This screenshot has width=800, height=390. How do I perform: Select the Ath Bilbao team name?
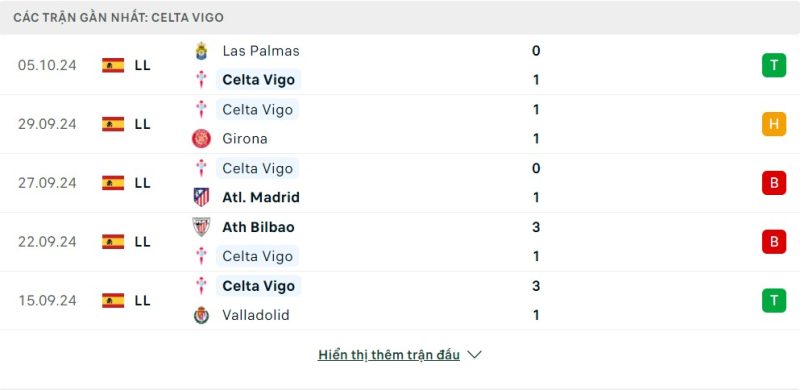point(258,227)
